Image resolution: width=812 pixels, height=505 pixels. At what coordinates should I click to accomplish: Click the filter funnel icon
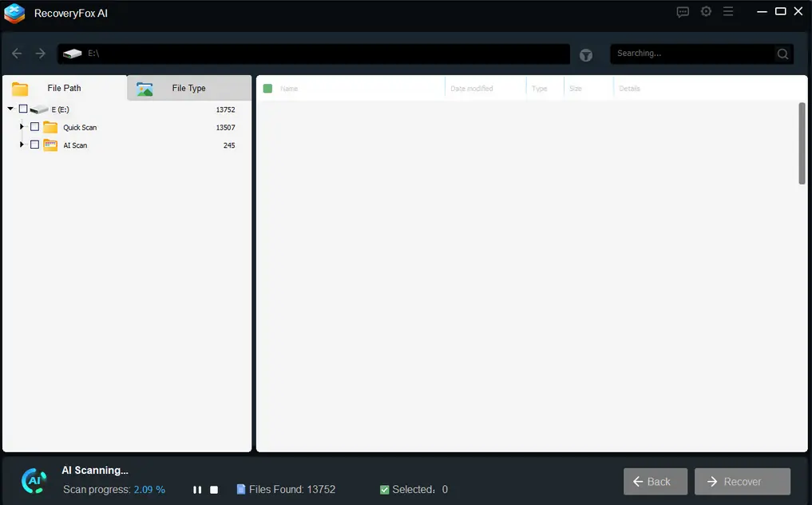(586, 55)
